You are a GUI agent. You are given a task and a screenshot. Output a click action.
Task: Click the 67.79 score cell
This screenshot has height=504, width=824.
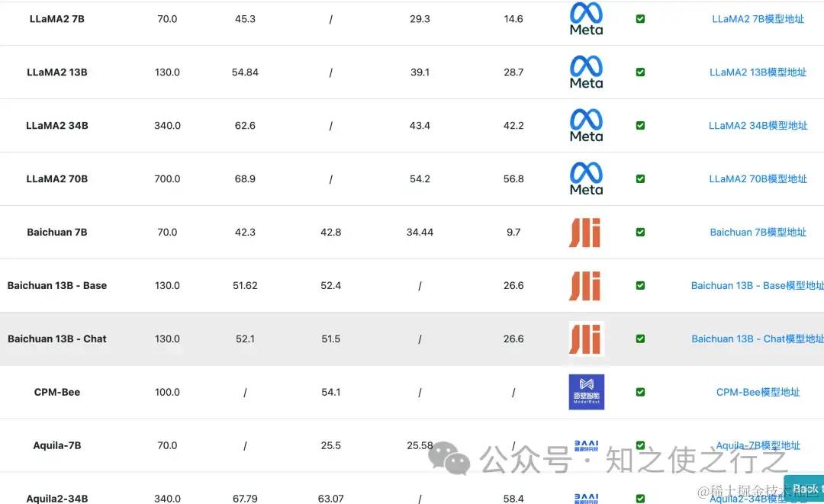pos(245,498)
